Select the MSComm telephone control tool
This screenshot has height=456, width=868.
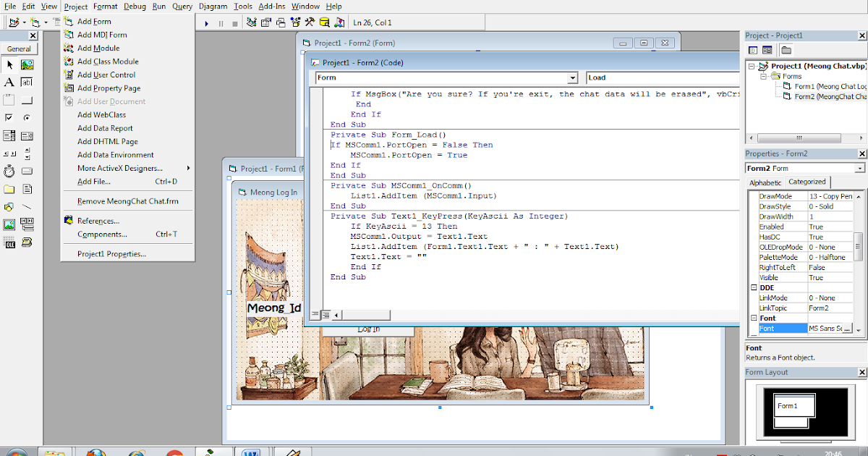[x=27, y=242]
